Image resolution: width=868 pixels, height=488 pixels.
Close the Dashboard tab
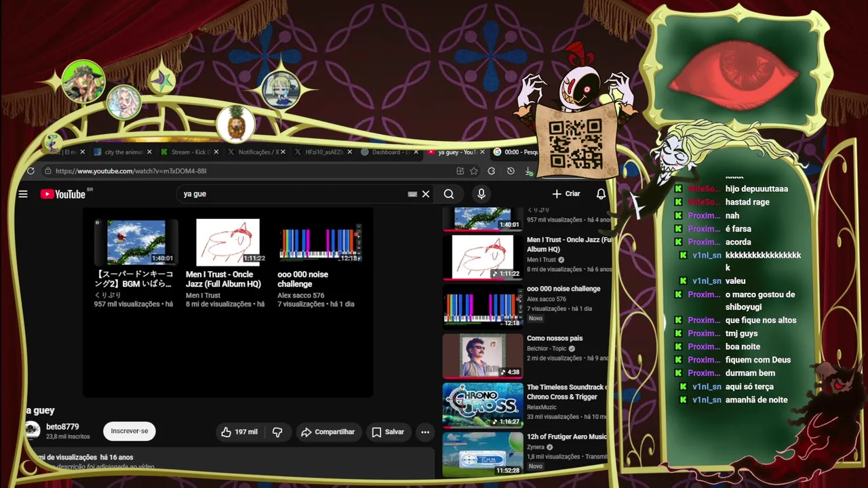click(x=416, y=152)
